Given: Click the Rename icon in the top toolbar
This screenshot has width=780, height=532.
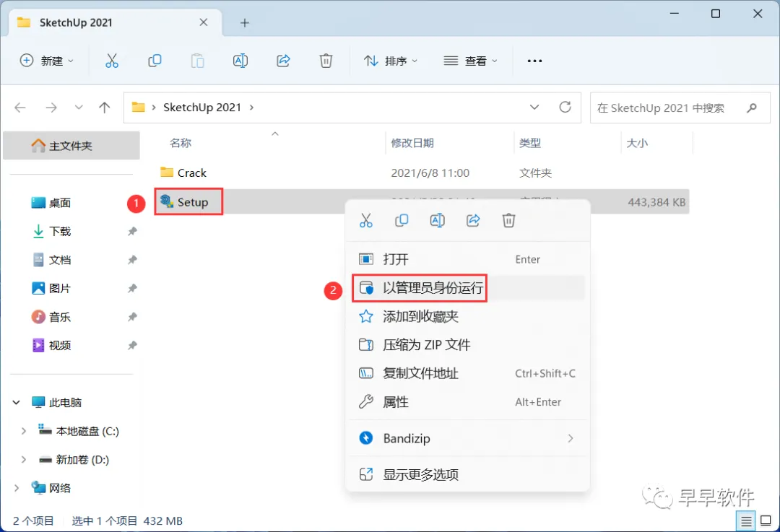Looking at the screenshot, I should click(x=240, y=61).
